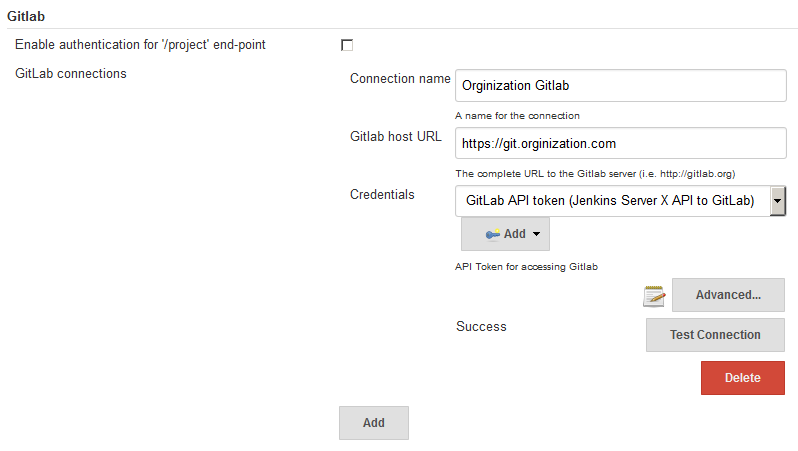Focus the Gitlab host URL field
Viewport: 798px width, 451px height.
tap(621, 143)
